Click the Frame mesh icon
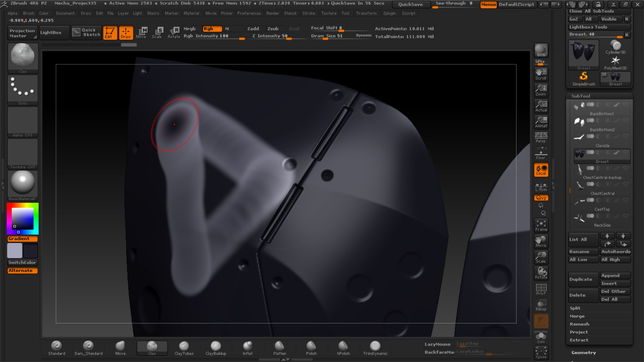 (541, 226)
